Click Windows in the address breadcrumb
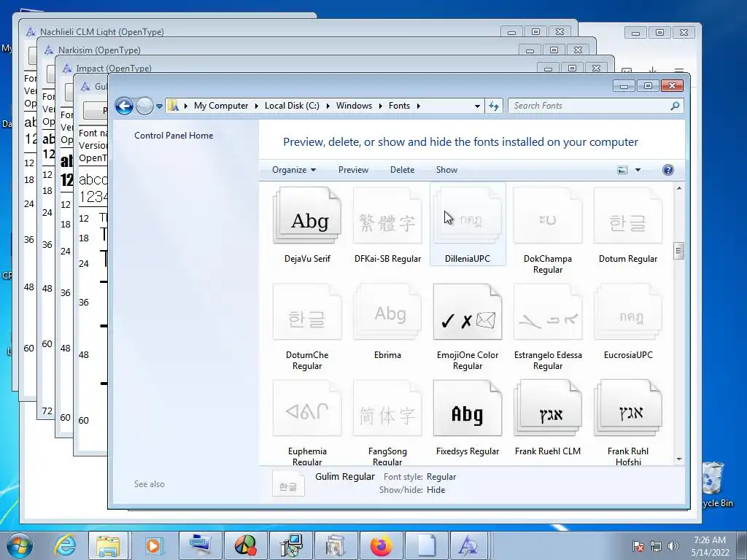Viewport: 747px width, 560px height. click(x=354, y=106)
